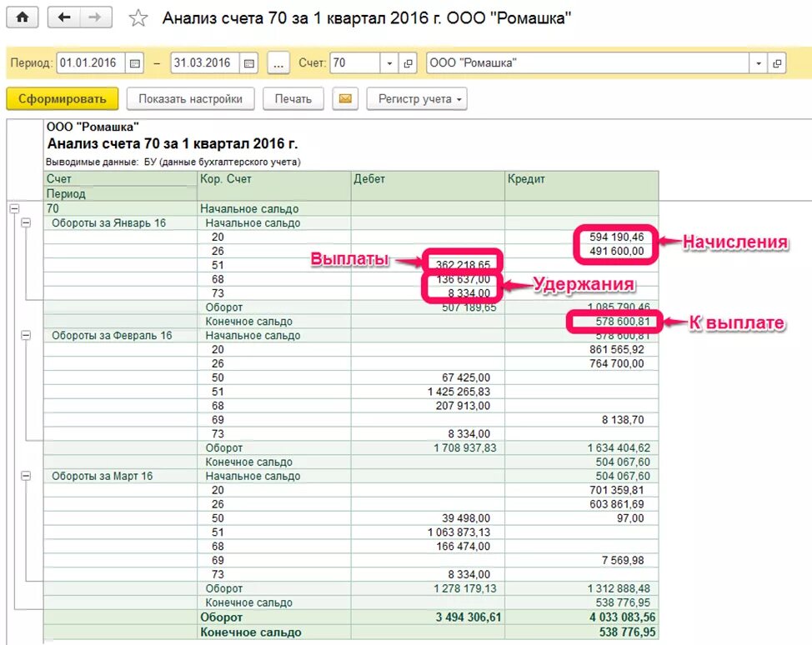Screen dimensions: 812x645
Task: Expand the organization ООО Ромашка dropdown
Action: pyautogui.click(x=758, y=63)
